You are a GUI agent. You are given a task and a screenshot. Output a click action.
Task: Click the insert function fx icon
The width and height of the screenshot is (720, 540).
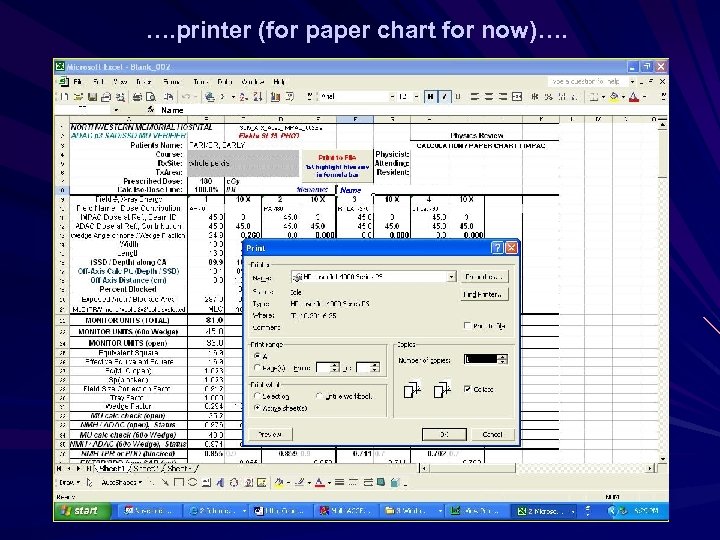point(151,110)
